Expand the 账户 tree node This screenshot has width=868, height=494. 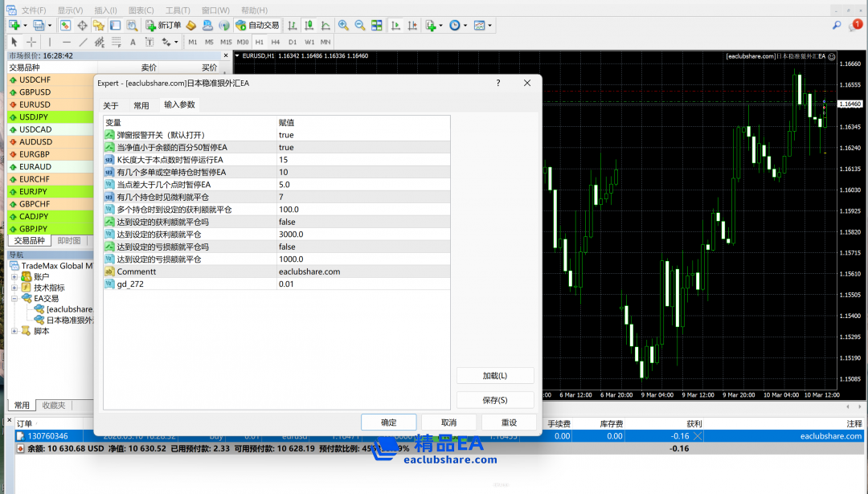click(14, 277)
